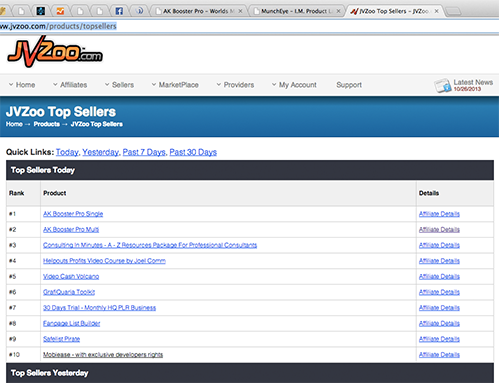Open Fanpage List Builder product
The image size is (499, 383).
pyautogui.click(x=71, y=323)
